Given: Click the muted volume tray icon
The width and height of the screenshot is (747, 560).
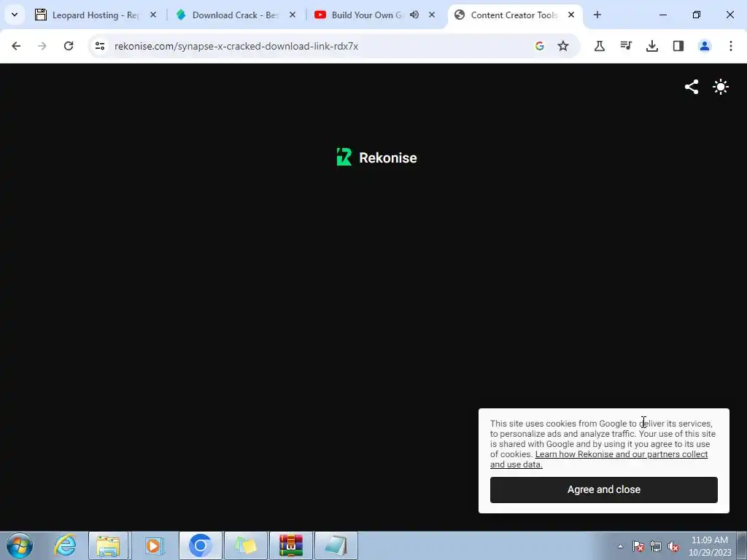Looking at the screenshot, I should (673, 546).
